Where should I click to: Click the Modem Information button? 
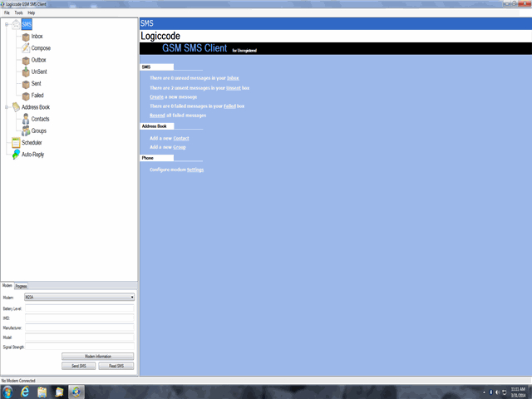(x=97, y=356)
